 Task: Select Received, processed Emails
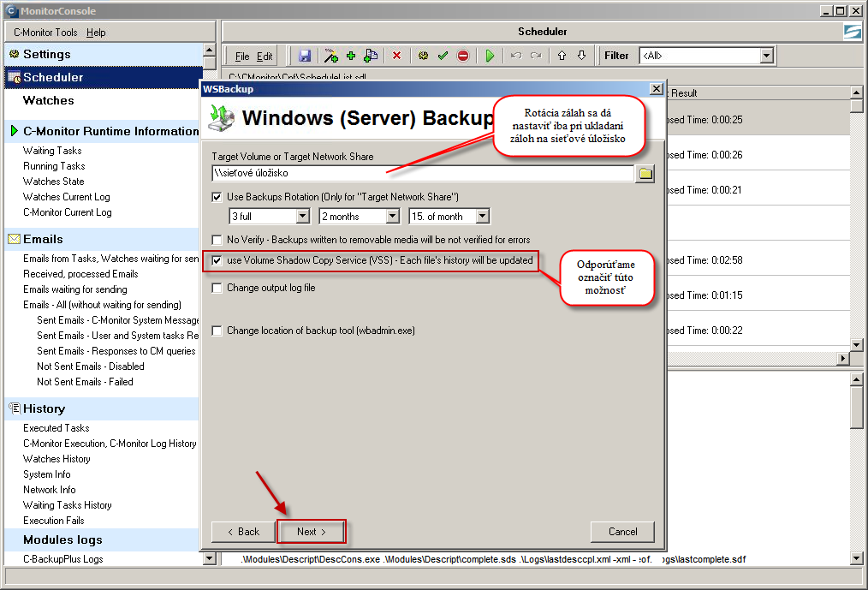[80, 274]
